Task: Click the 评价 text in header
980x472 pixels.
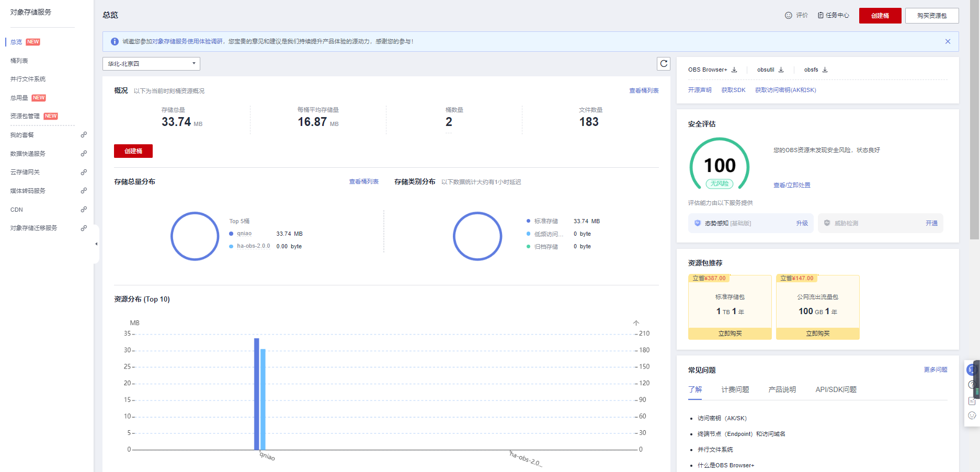Action: point(802,16)
